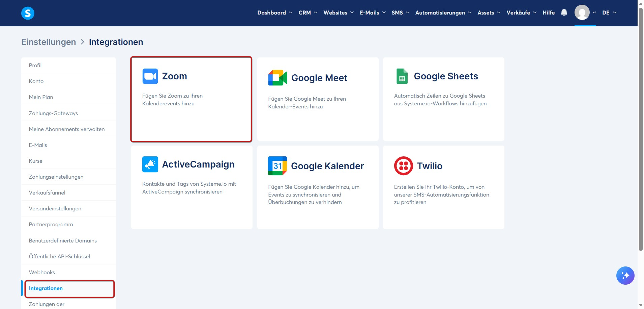This screenshot has width=644, height=309.
Task: Click the Google Meet logo icon
Action: click(x=277, y=78)
